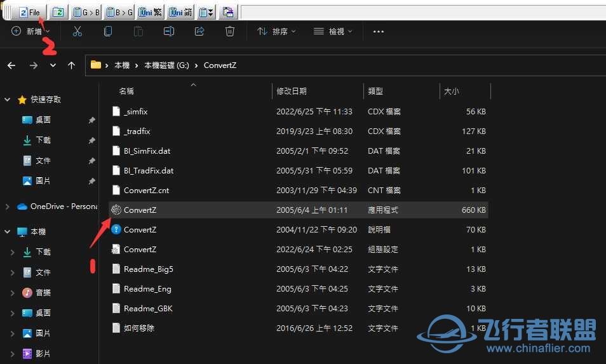Click the Copy icon in Explorer toolbar
This screenshot has width=606, height=364.
point(108,31)
